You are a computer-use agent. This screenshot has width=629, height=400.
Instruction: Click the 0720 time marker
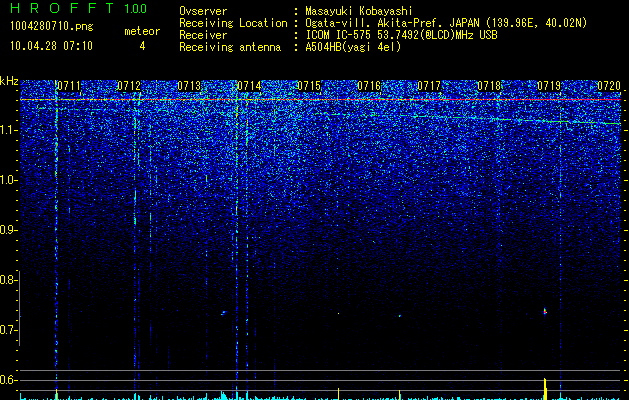point(609,86)
